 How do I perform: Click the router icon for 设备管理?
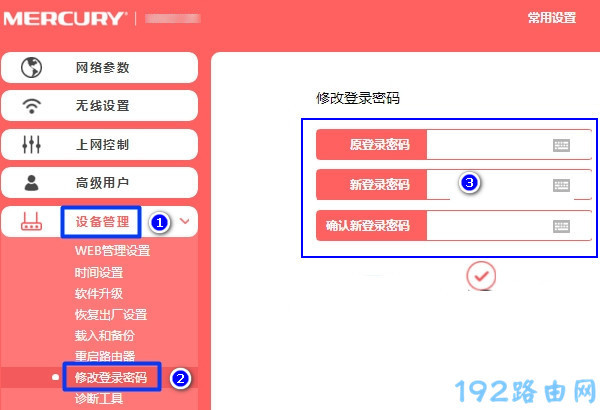tap(31, 221)
